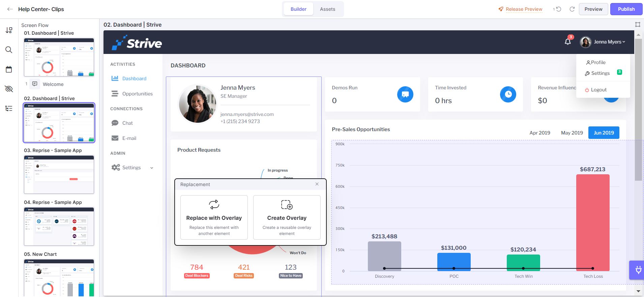Select the 05. New Chart thumbnail
644x297 pixels.
click(x=59, y=278)
